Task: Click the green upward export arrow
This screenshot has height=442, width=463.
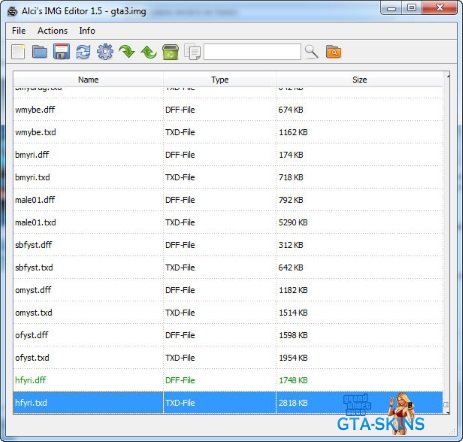Action: pyautogui.click(x=149, y=52)
